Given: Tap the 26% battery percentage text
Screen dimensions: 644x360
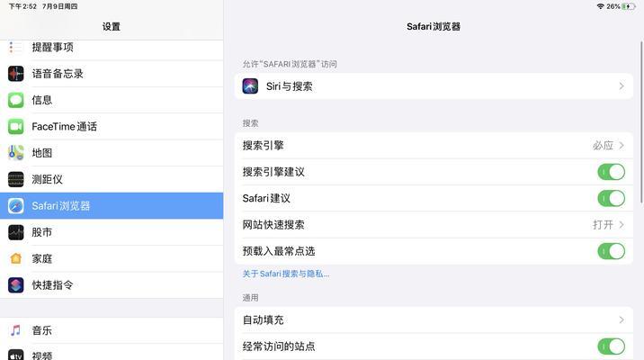Looking at the screenshot, I should (613, 6).
